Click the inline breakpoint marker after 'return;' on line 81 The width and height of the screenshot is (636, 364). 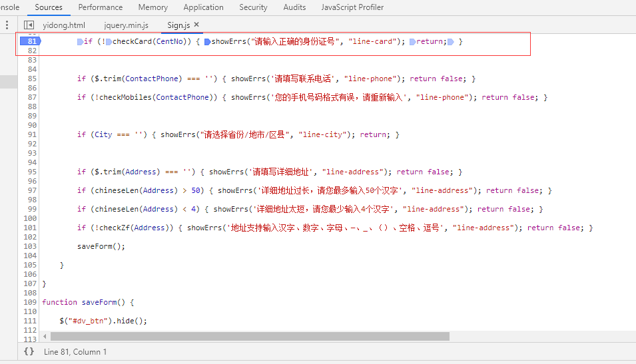coord(450,42)
